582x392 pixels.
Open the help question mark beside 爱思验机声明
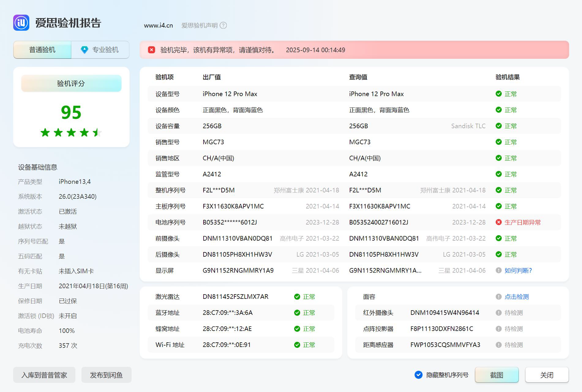click(223, 25)
